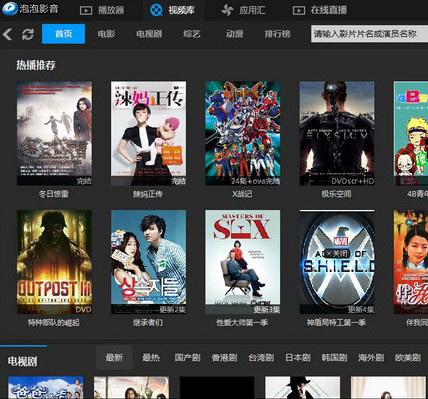Click the pinwheel icon beside 应用汇
The height and width of the screenshot is (399, 428).
(227, 10)
